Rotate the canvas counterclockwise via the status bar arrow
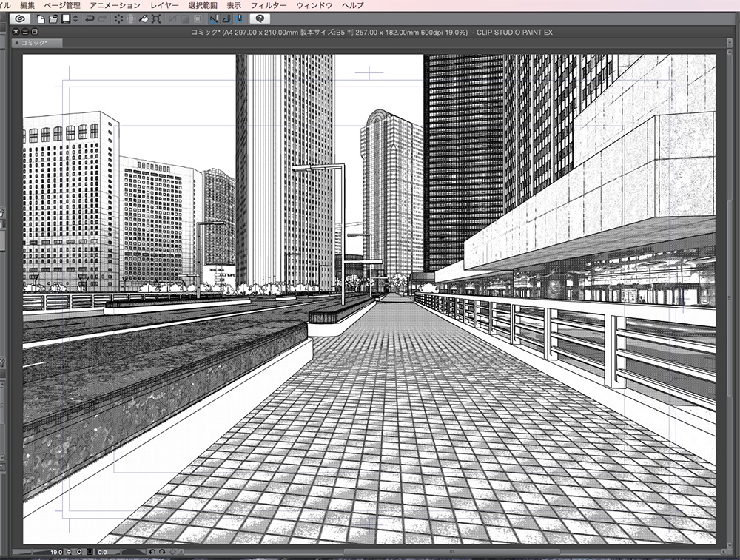The image size is (740, 560). (153, 553)
